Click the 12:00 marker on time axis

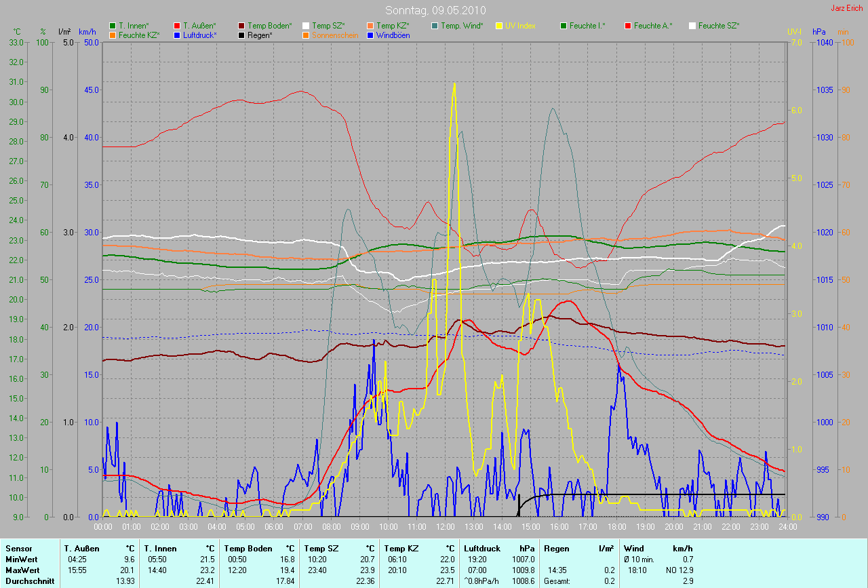coord(445,526)
